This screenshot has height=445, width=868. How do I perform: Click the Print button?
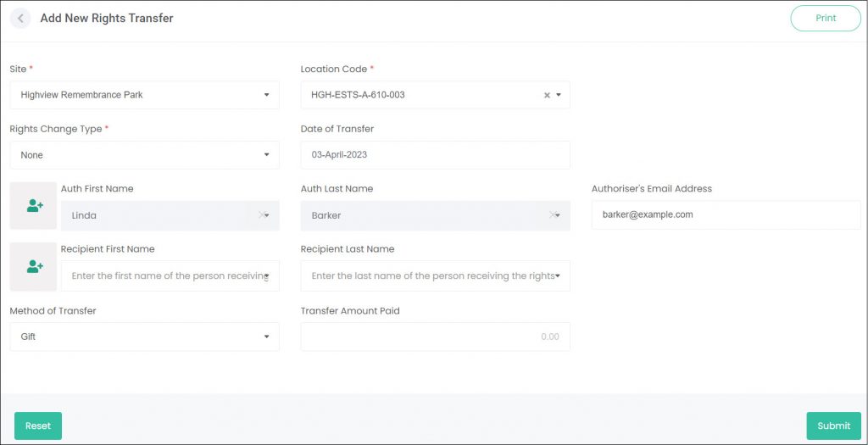(826, 19)
